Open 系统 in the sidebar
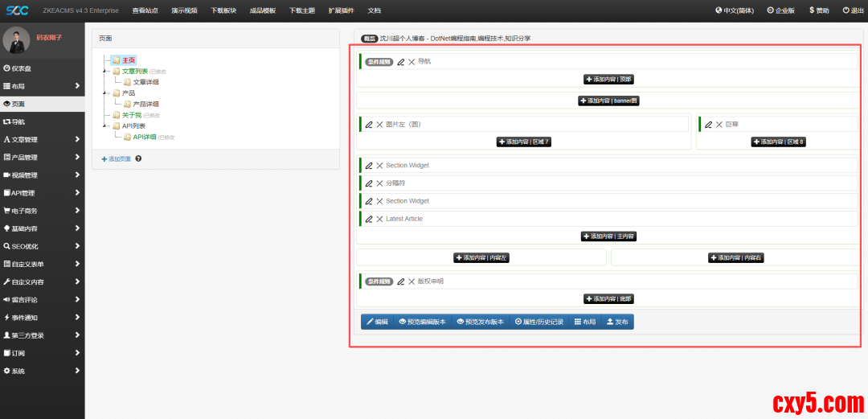The height and width of the screenshot is (419, 868). pyautogui.click(x=43, y=371)
